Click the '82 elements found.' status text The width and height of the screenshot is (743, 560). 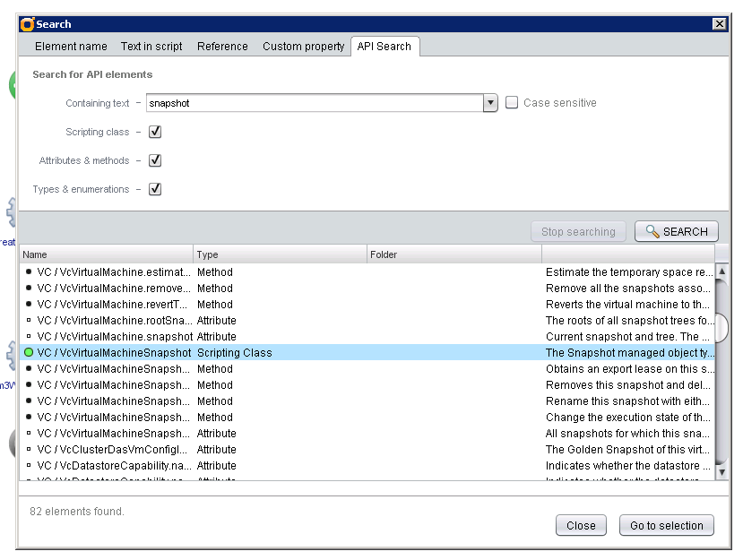tap(77, 512)
